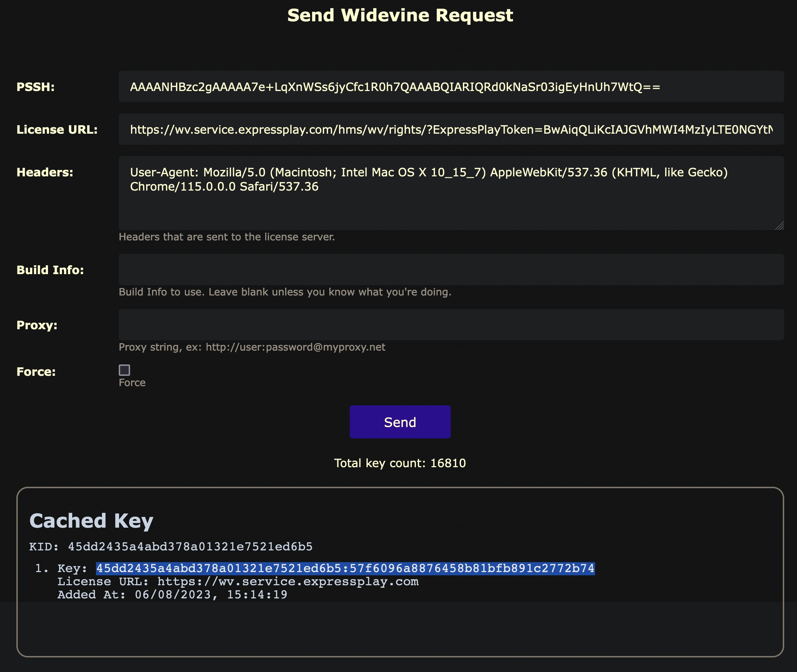
Task: Click the PSSH input field
Action: (x=451, y=86)
